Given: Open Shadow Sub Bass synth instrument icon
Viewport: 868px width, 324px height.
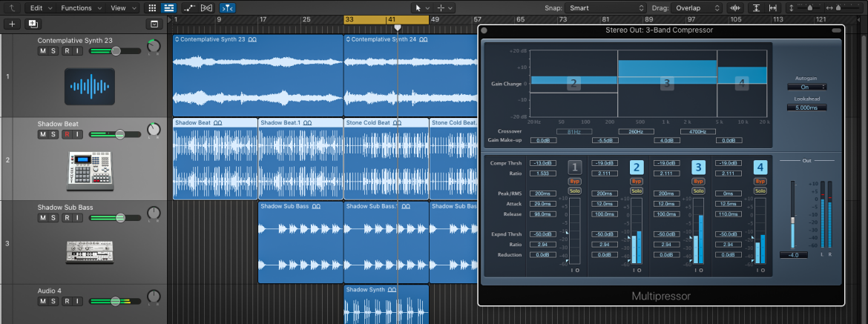Looking at the screenshot, I should (x=90, y=251).
